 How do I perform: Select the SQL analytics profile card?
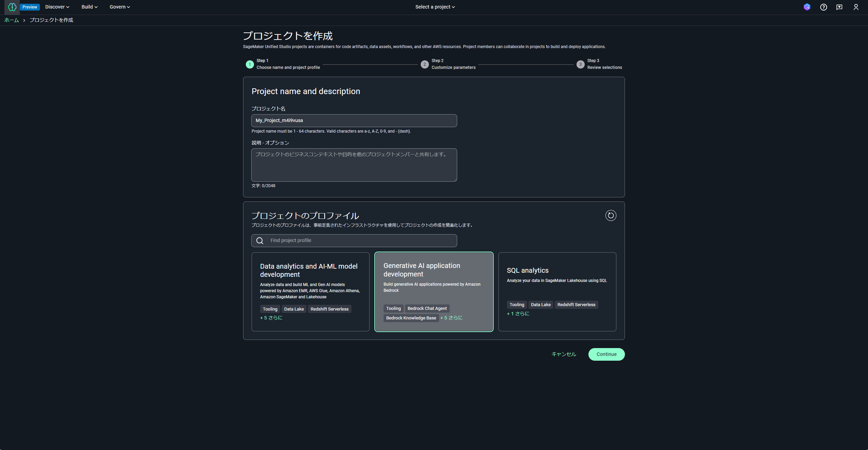tap(557, 283)
